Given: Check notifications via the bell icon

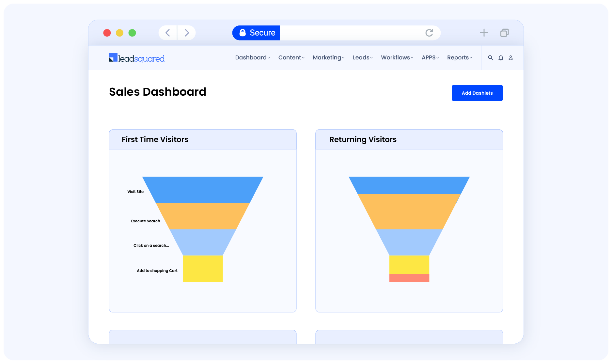Looking at the screenshot, I should (501, 57).
